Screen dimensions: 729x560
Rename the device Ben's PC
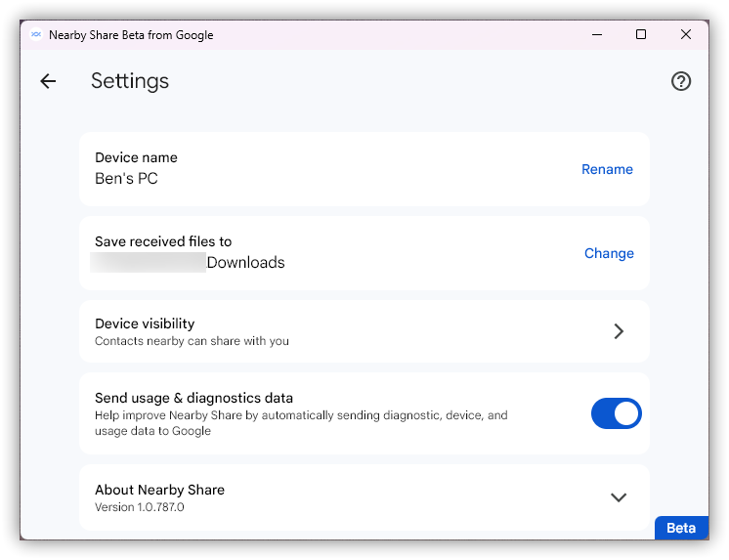coord(607,169)
